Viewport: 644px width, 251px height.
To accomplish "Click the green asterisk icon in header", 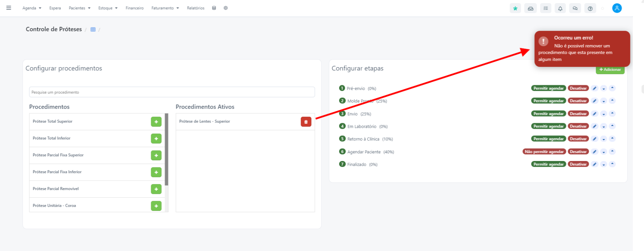I will (x=515, y=8).
